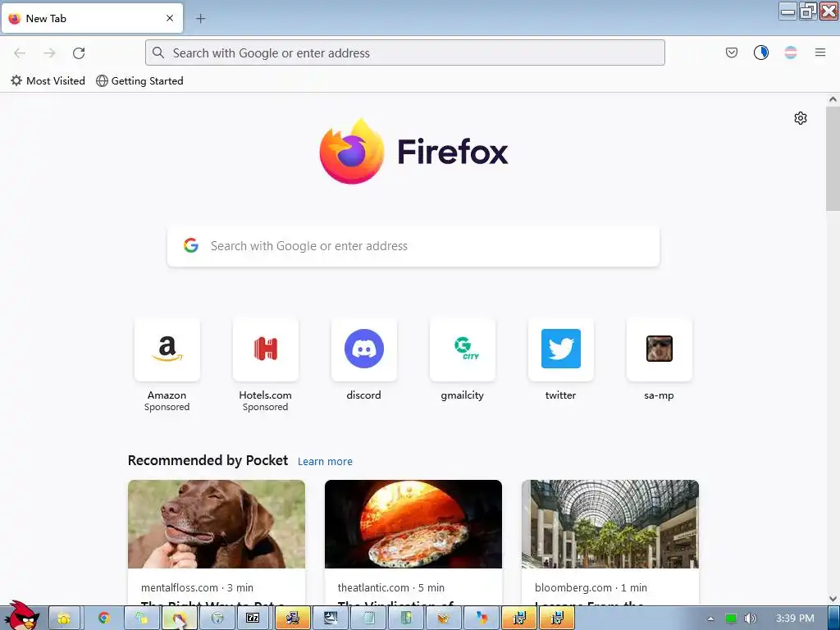
Task: Open the Getting Started bookmark
Action: (x=139, y=81)
